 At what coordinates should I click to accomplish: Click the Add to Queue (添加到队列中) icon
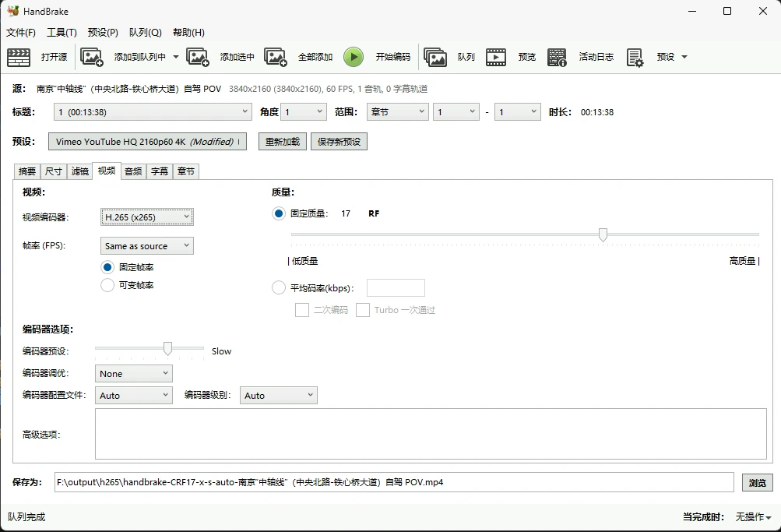point(92,57)
